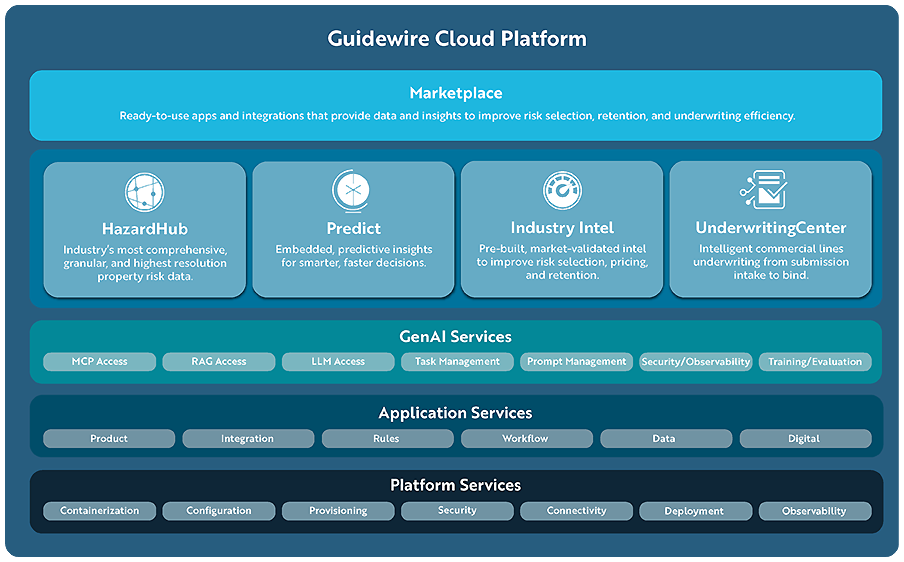Click the Provisioning platform service
The image size is (904, 562).
click(x=338, y=511)
